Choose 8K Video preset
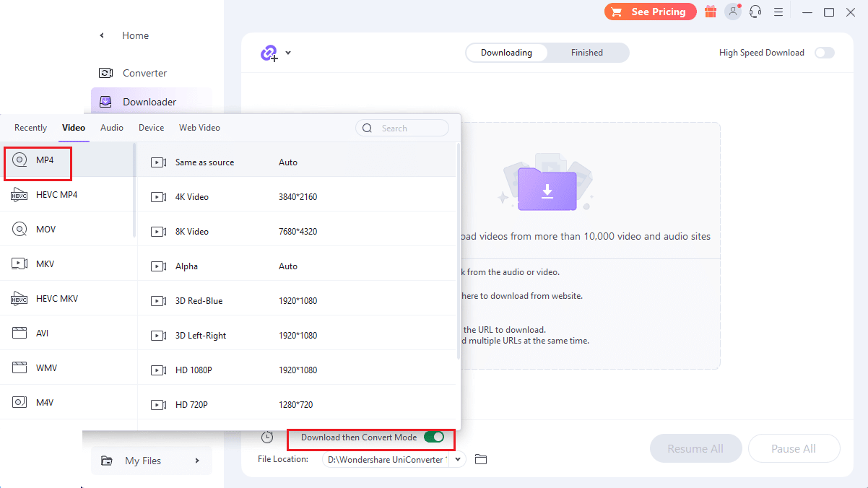Image resolution: width=868 pixels, height=488 pixels. pos(296,232)
